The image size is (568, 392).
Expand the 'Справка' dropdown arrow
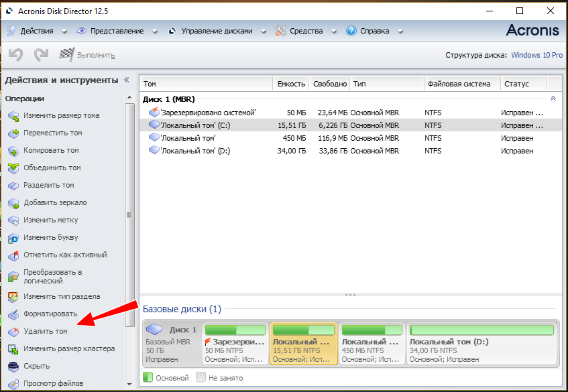coord(400,31)
